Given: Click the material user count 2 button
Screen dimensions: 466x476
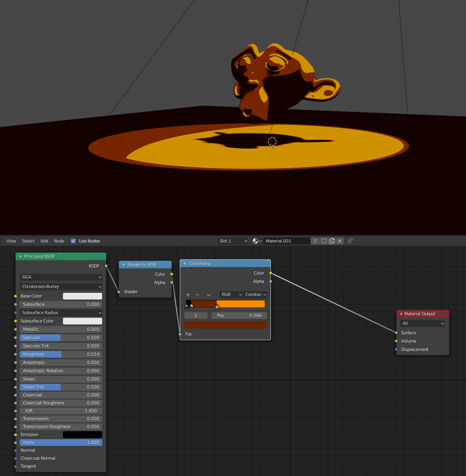Looking at the screenshot, I should coord(315,241).
